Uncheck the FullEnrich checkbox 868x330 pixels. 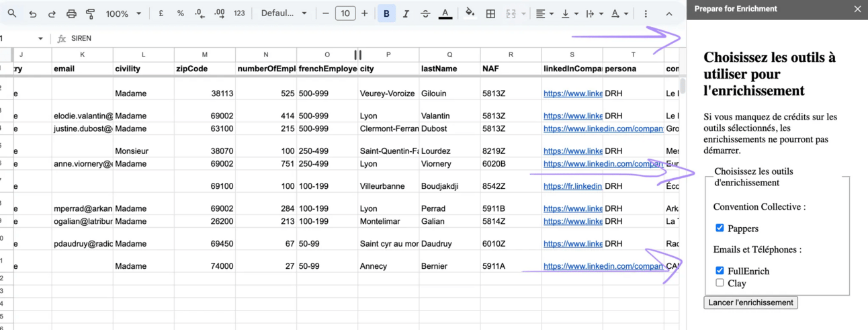720,270
